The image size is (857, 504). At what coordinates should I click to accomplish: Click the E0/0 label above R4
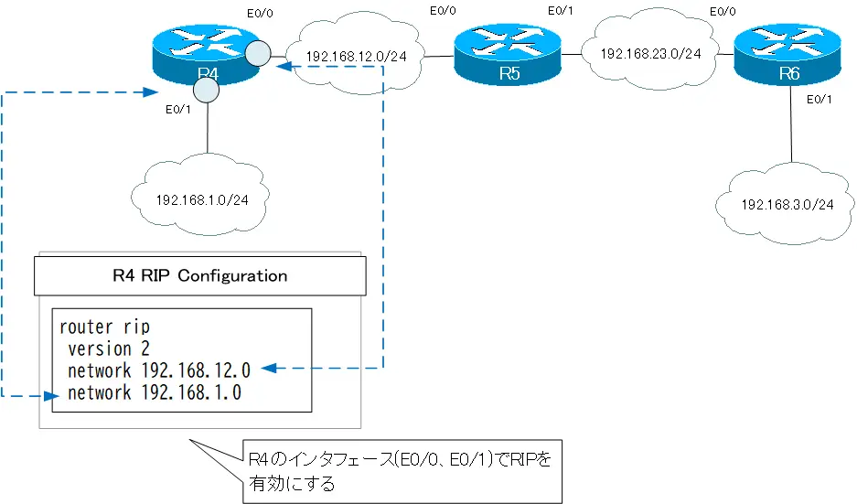[x=260, y=14]
